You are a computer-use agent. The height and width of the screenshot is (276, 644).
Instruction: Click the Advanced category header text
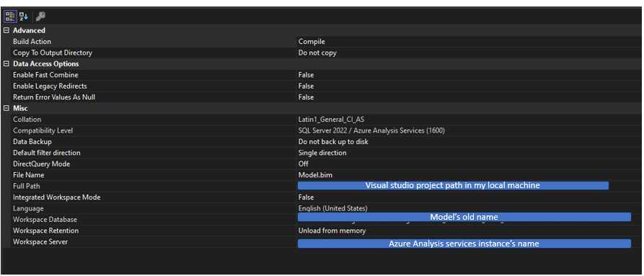(29, 30)
